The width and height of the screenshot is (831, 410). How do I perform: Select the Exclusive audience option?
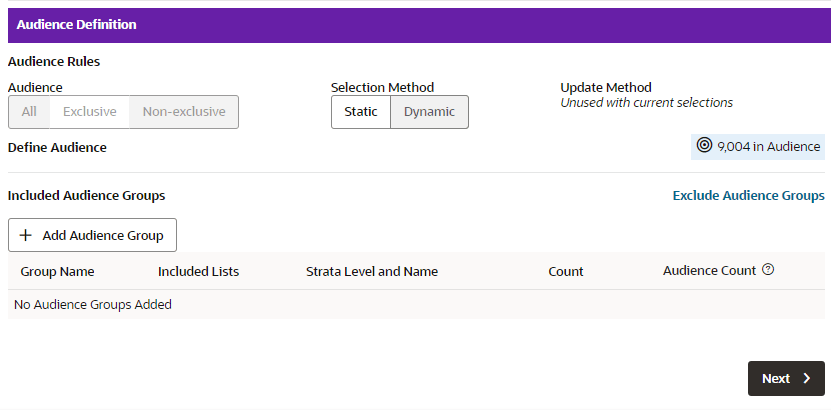pos(90,112)
